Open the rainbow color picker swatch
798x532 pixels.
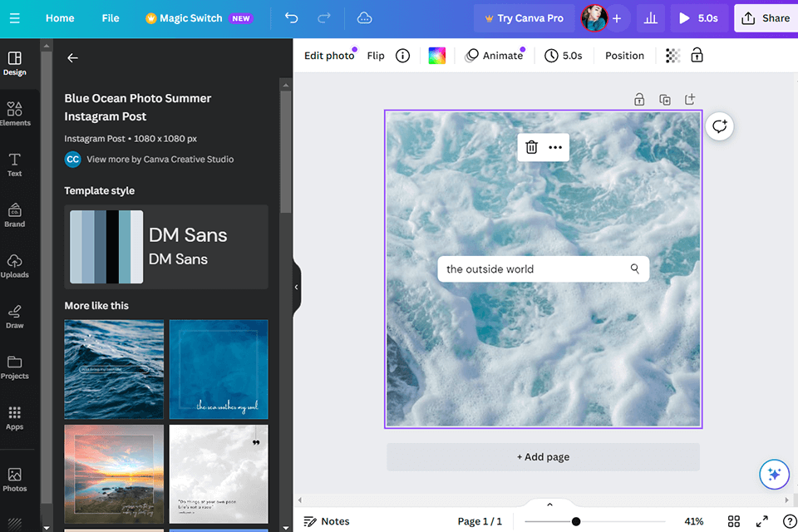436,56
